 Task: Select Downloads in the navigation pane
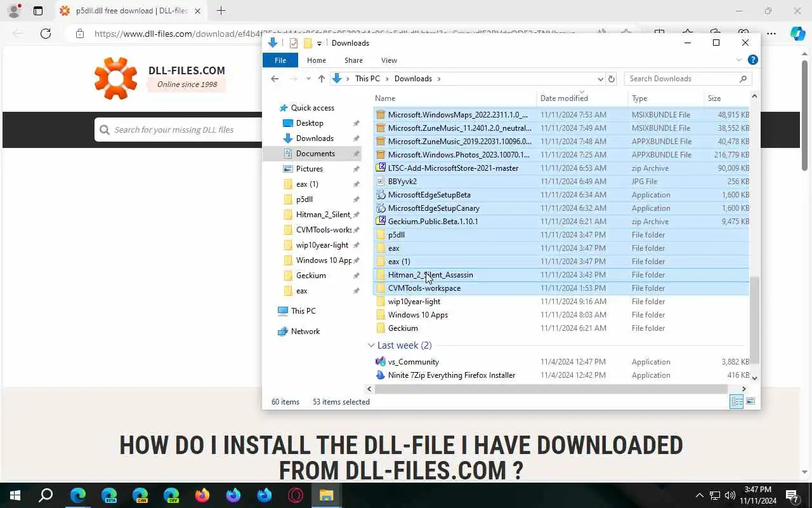click(315, 138)
